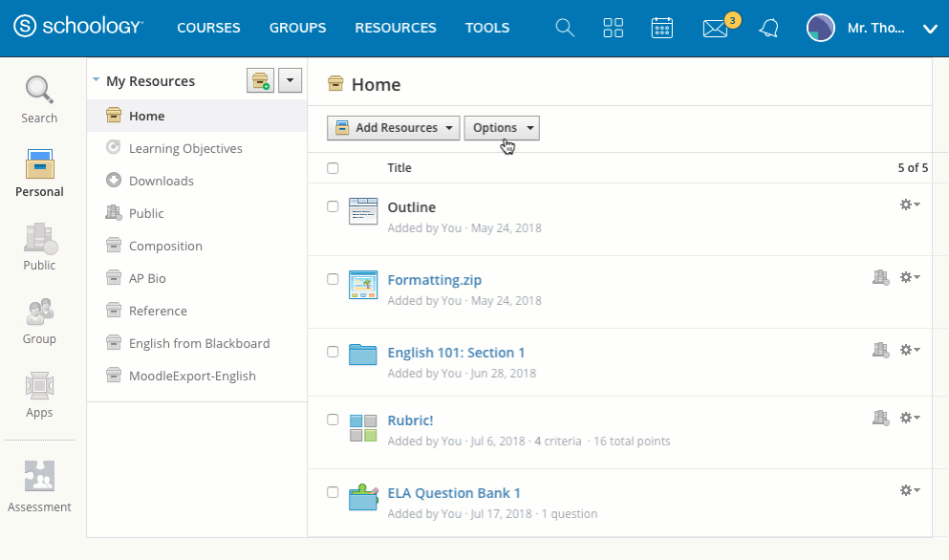This screenshot has height=560, width=949.
Task: Open the English 101: Section 1 folder link
Action: 456,353
